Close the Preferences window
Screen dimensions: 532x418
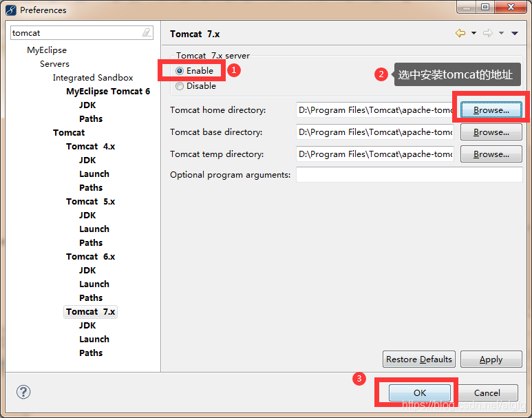click(x=511, y=7)
